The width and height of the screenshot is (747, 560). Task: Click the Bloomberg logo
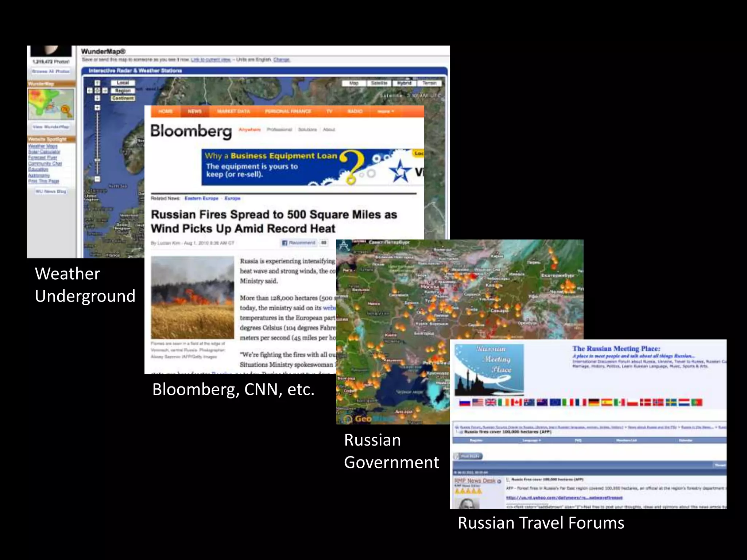pyautogui.click(x=191, y=131)
